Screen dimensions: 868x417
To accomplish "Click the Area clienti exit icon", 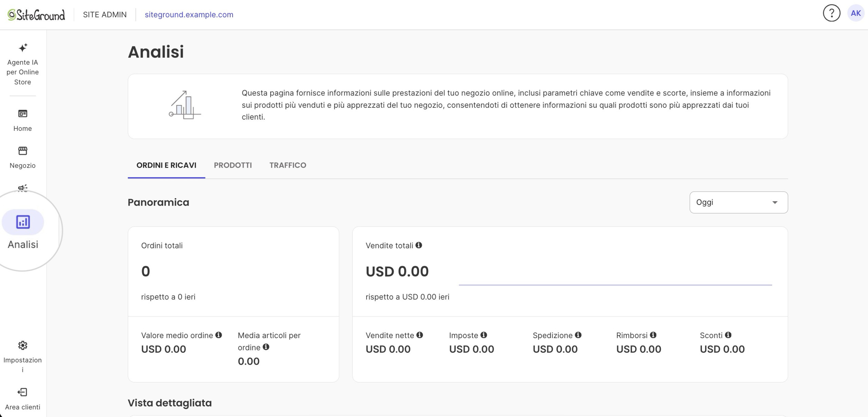I will point(22,392).
